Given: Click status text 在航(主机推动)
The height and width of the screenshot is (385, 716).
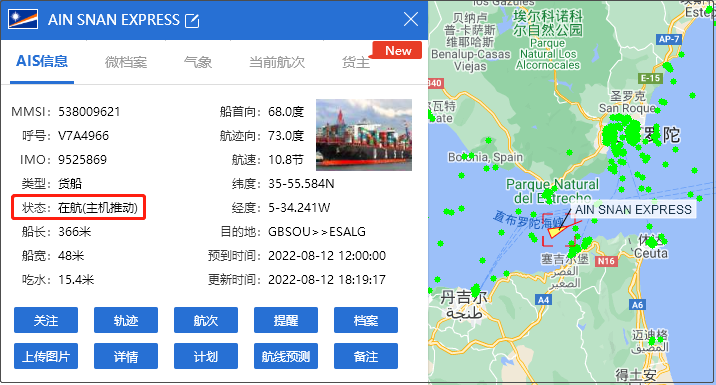Looking at the screenshot, I should point(98,208).
